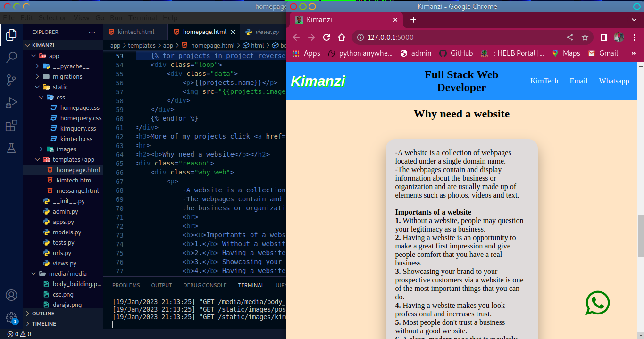Click the green WhatsApp floating icon

click(597, 303)
